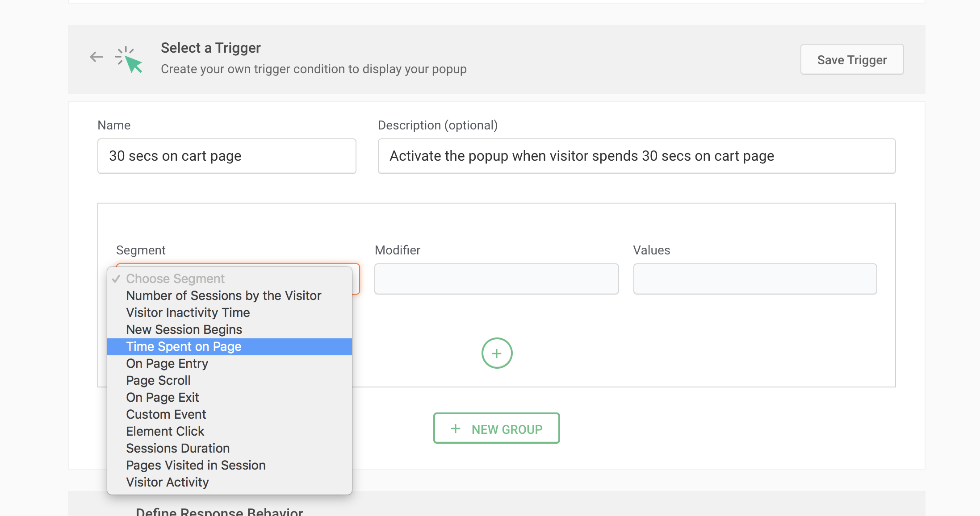Select Pages Visited in Session
Image resolution: width=980 pixels, height=516 pixels.
(x=196, y=466)
